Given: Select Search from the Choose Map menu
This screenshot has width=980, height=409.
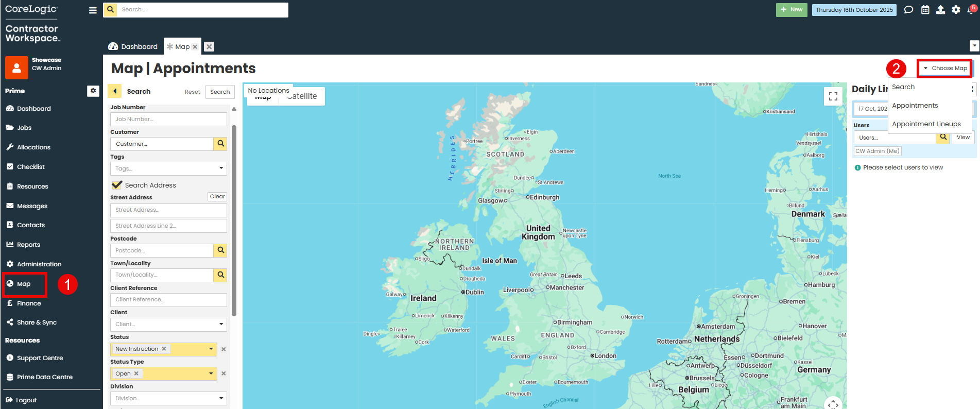Looking at the screenshot, I should point(903,87).
